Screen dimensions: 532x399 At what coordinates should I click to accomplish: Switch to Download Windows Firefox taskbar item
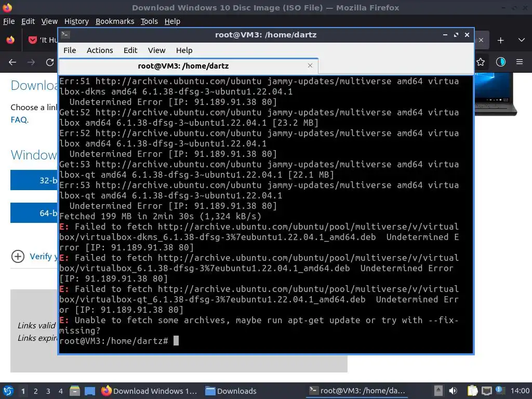[x=149, y=391]
